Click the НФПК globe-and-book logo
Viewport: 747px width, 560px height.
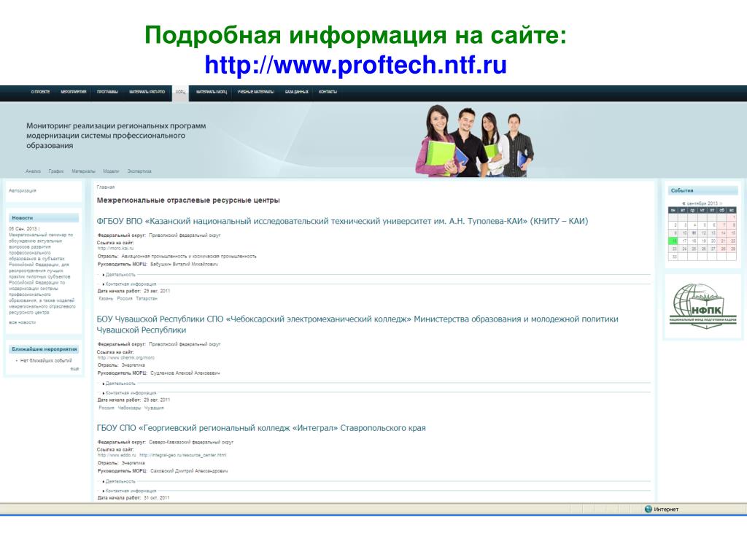[x=703, y=306]
